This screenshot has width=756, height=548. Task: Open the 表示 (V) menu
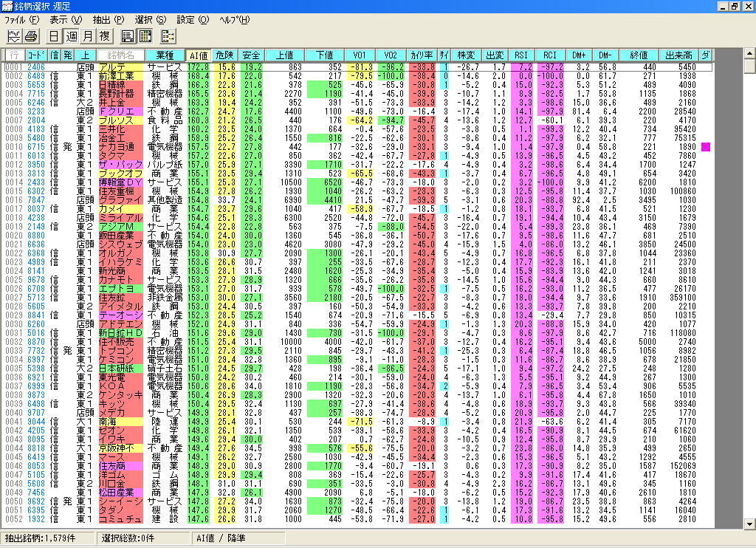point(66,20)
